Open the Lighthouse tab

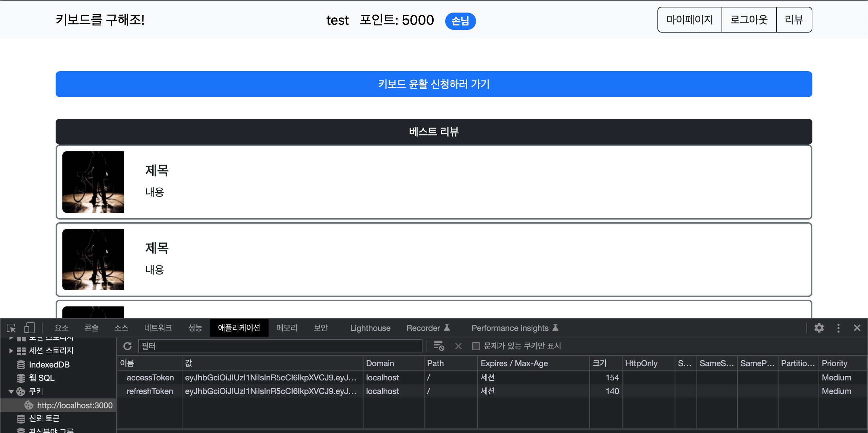[370, 328]
